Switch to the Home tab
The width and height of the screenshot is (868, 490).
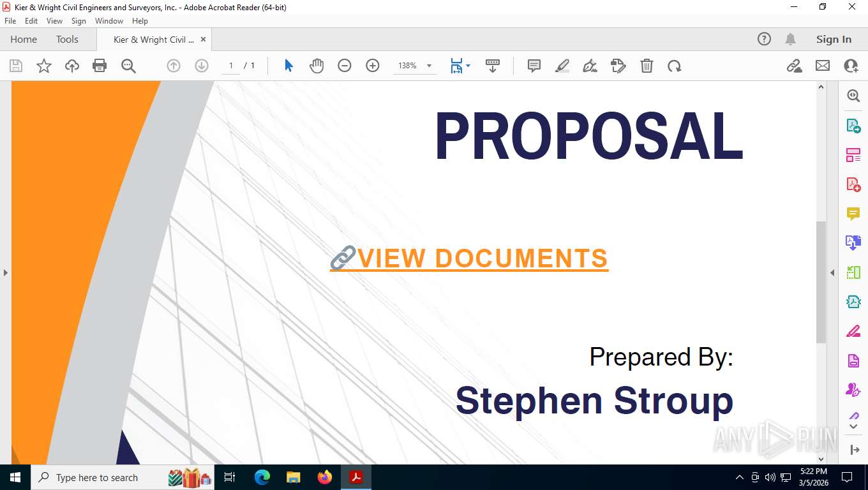(24, 40)
